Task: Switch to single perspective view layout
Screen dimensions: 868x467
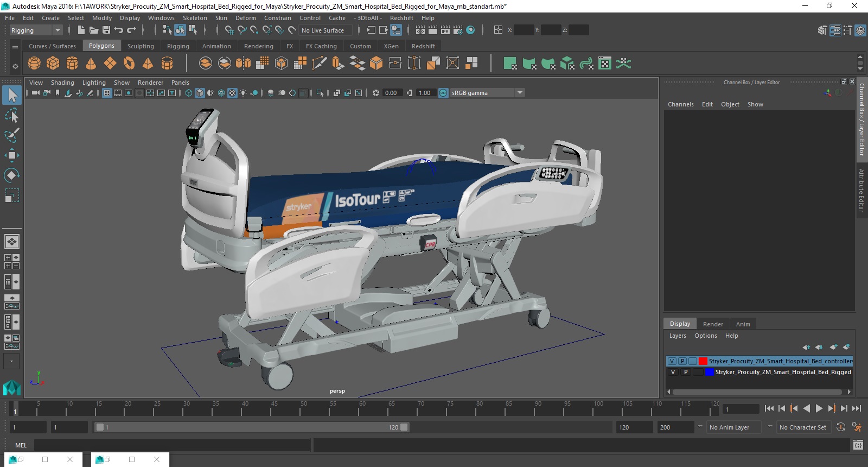Action: [x=12, y=241]
